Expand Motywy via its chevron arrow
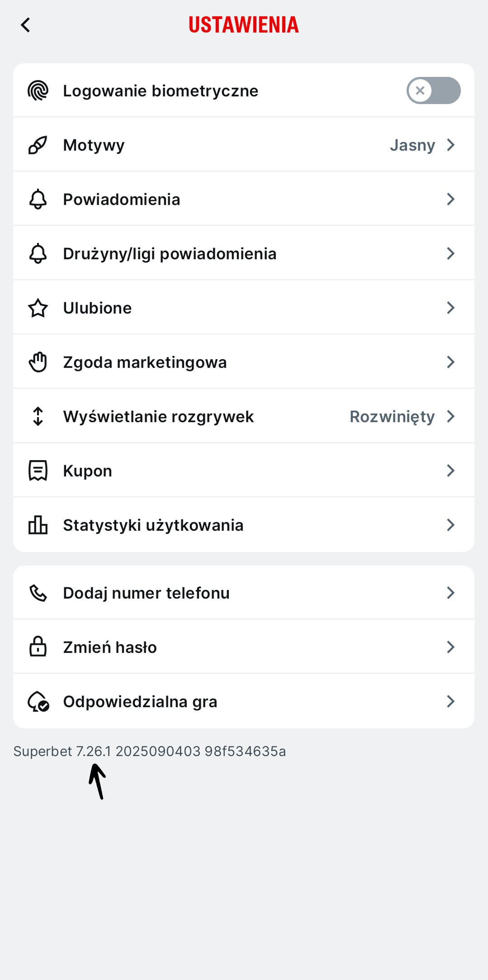The width and height of the screenshot is (488, 980). tap(450, 145)
